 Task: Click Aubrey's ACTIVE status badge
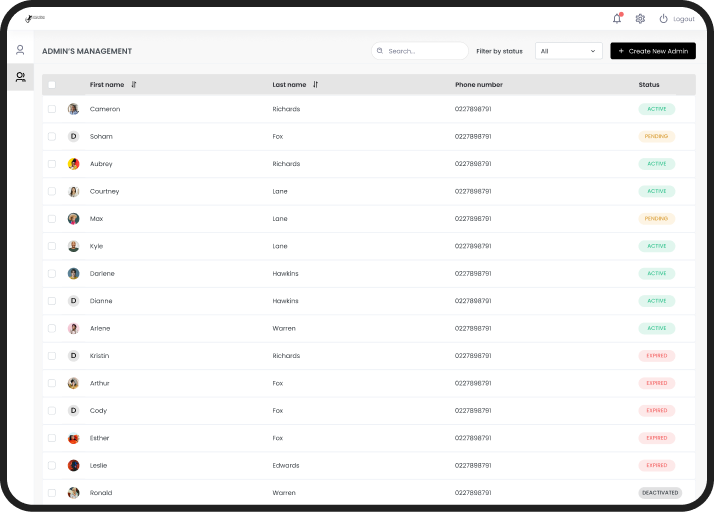(x=657, y=164)
